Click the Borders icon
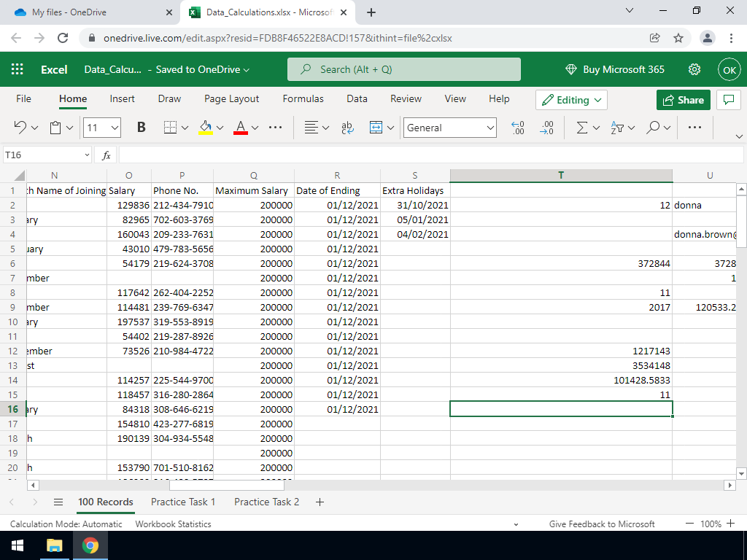The image size is (747, 560). [x=170, y=128]
